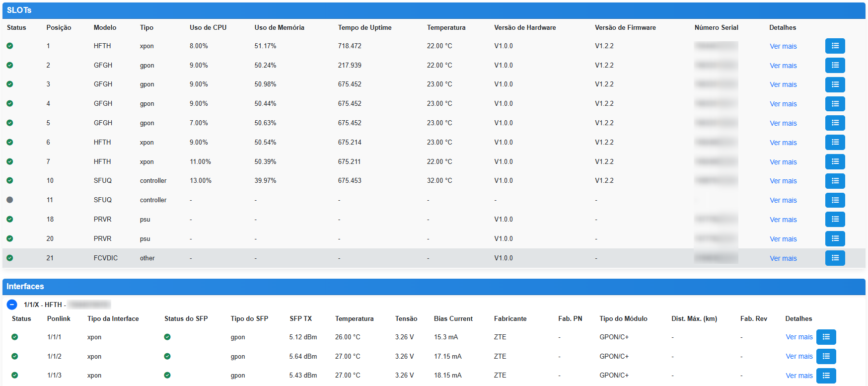Click the 'Temperatura' header in SLOTs table
Viewport: 868px width, 386px height.
446,28
